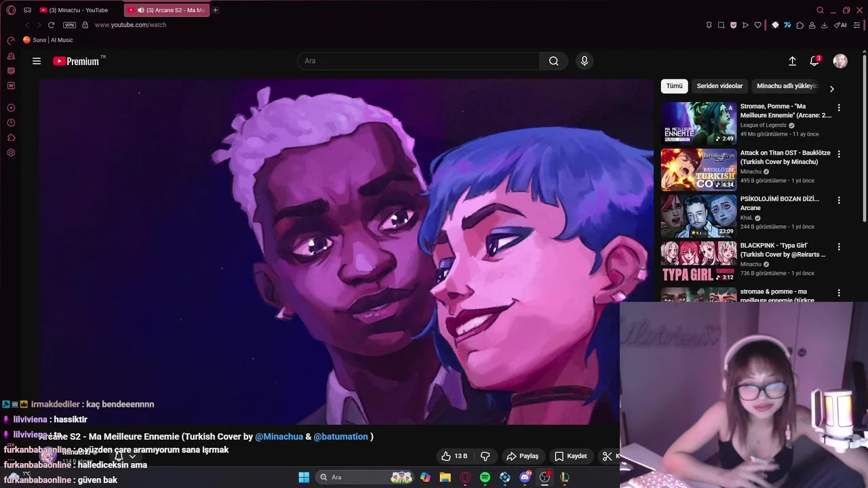Click the voice search microphone icon

(585, 61)
